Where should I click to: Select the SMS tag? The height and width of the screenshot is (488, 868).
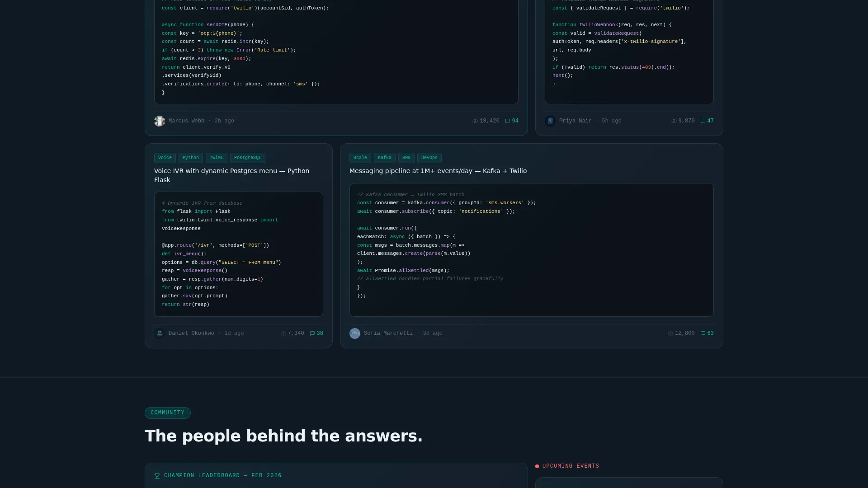tap(406, 158)
